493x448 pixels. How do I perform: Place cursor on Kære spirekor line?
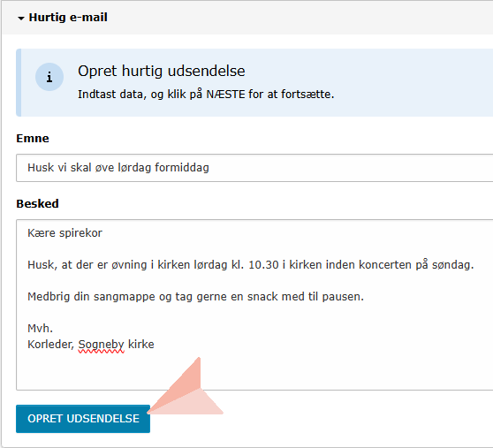coord(65,233)
